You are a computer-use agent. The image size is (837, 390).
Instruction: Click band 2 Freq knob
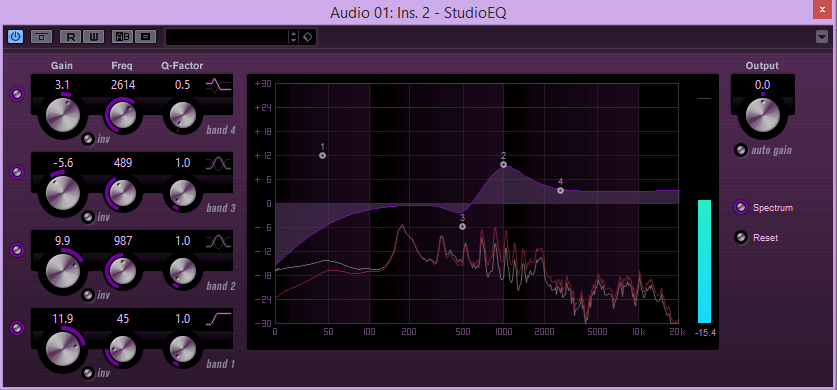[x=122, y=270]
